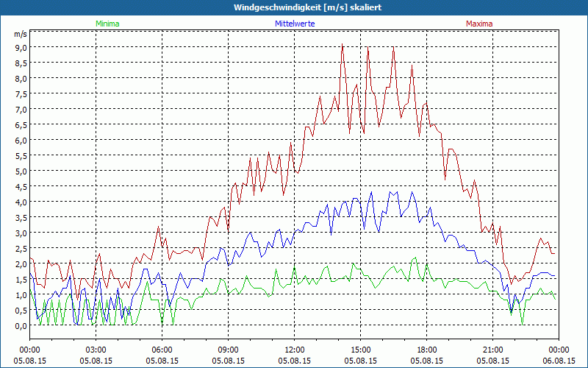Click the 7,5 y-axis value
The image size is (588, 368).
pos(21,93)
